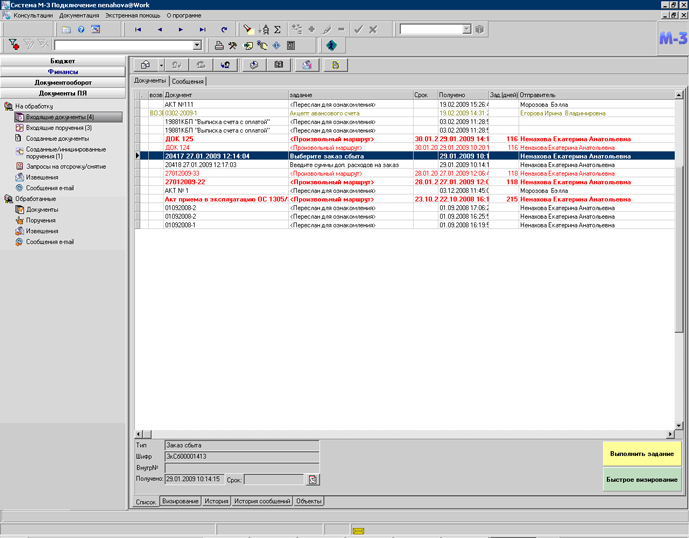The height and width of the screenshot is (538, 689).
Task: Click the calculator icon in second toolbar
Action: [x=291, y=45]
